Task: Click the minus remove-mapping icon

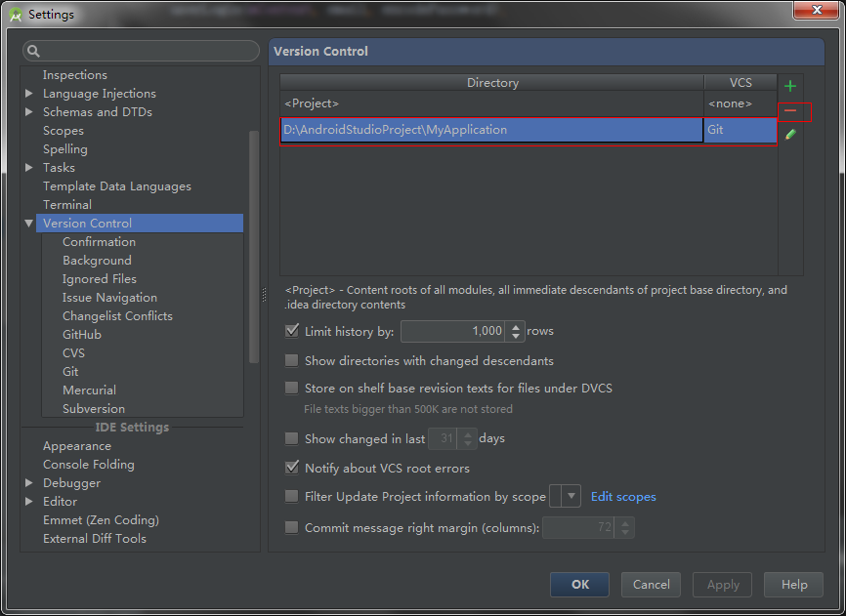Action: [x=790, y=111]
